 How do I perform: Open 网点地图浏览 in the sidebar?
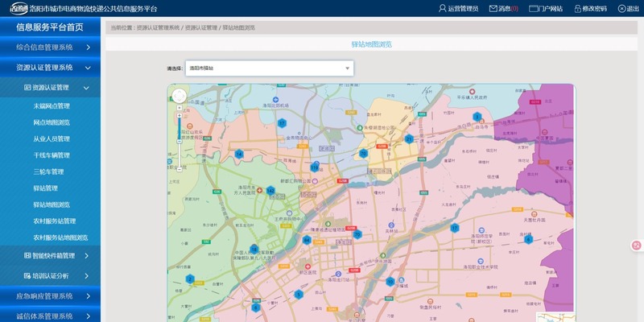(x=52, y=122)
